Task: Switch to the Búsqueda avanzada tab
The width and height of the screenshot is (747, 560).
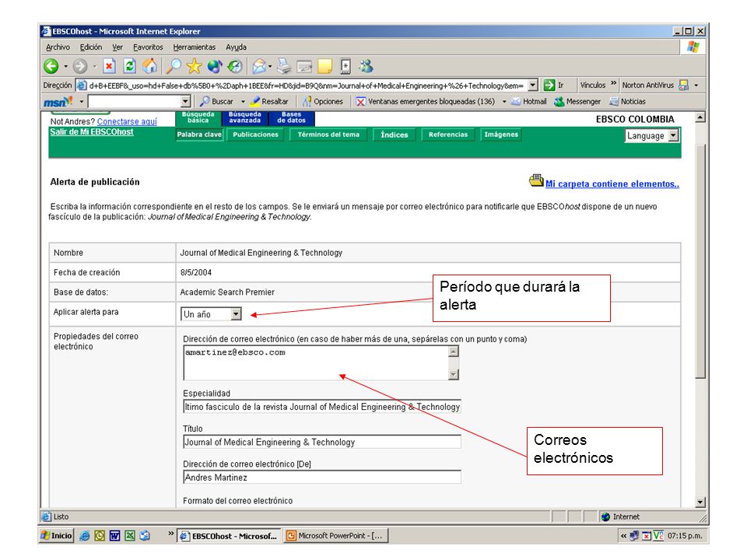Action: click(245, 118)
